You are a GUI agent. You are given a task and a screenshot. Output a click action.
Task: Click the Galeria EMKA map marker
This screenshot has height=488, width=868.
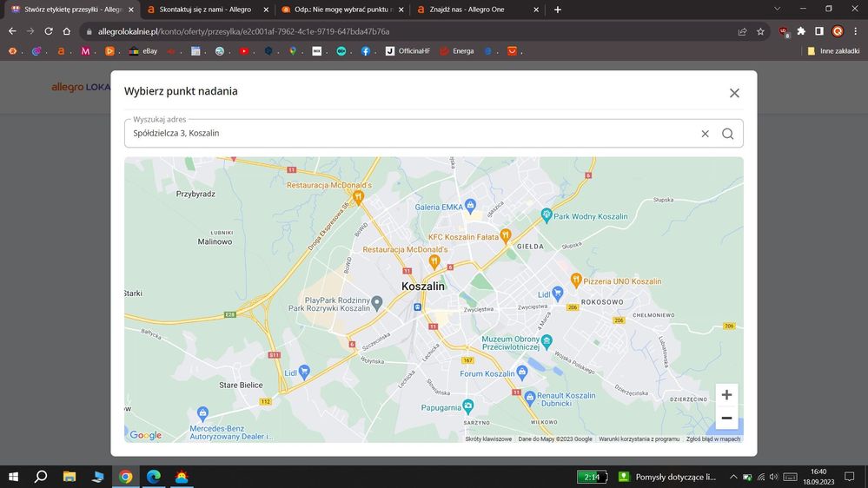(x=470, y=206)
